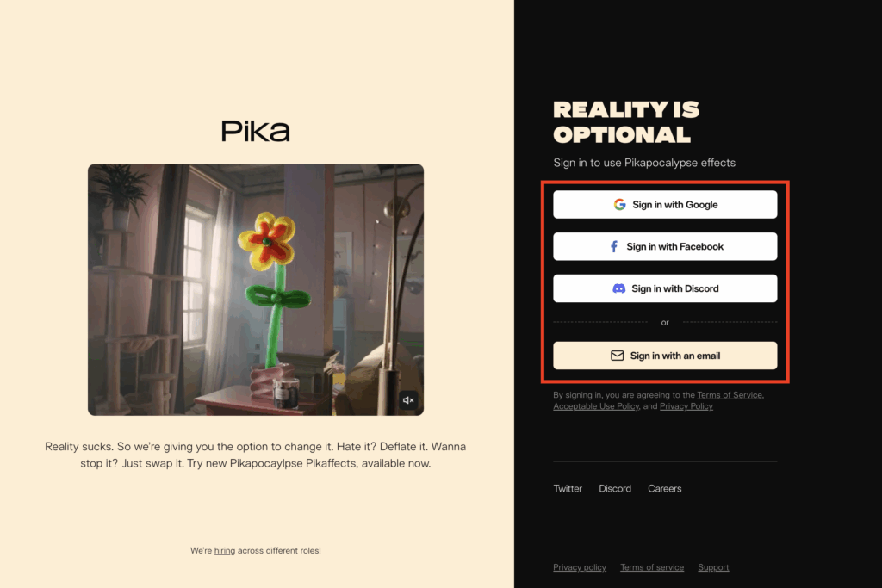882x588 pixels.
Task: Sign in with Discord
Action: coord(665,288)
